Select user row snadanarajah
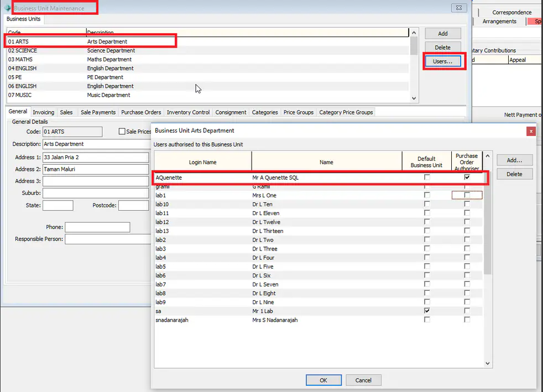 (319, 320)
